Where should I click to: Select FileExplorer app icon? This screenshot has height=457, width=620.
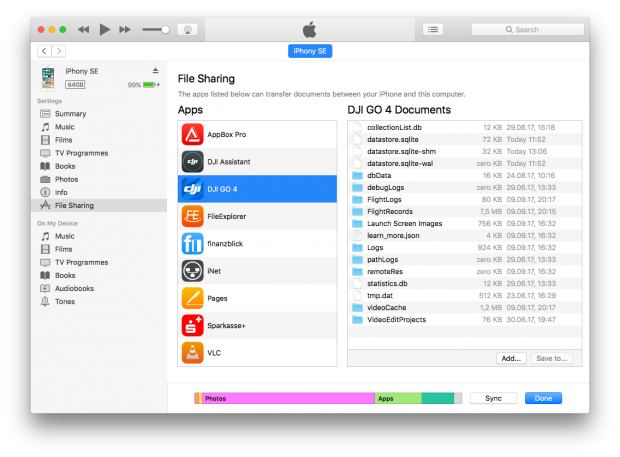pos(193,216)
